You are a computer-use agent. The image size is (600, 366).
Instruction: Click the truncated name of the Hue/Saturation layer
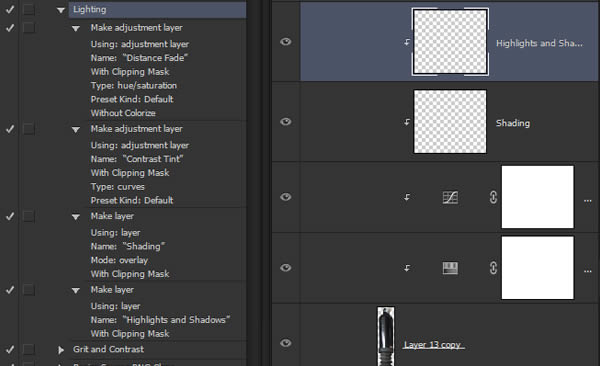[588, 271]
